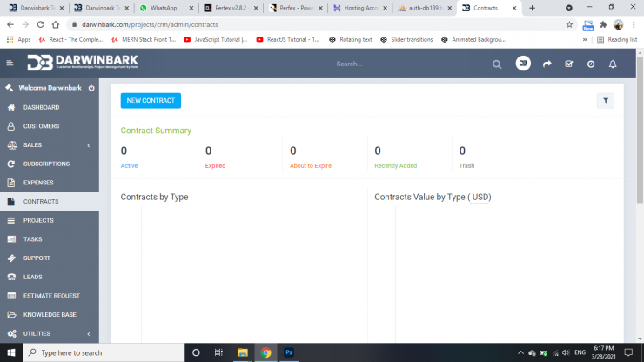This screenshot has height=362, width=644.
Task: Click the Leads icon in sidebar
Action: pos(11,277)
